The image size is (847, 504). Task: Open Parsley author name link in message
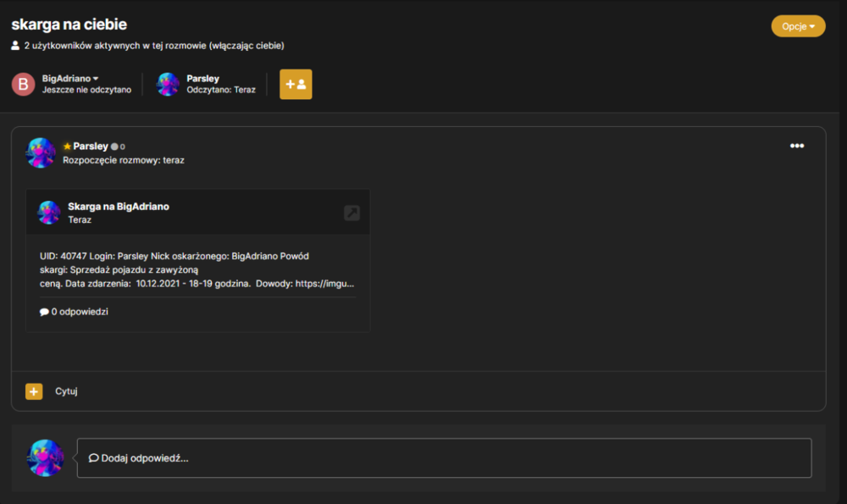[x=91, y=147]
